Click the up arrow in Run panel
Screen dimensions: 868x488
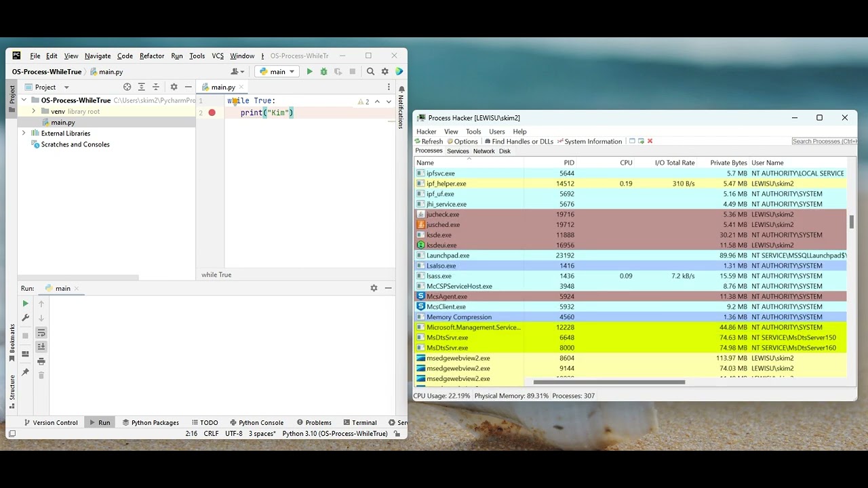point(41,304)
